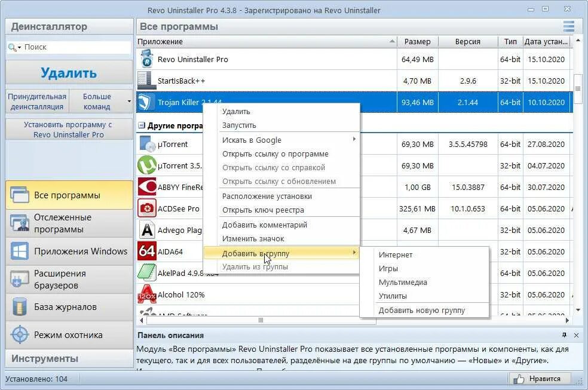Click the Режим охотника crosshair icon
The height and width of the screenshot is (390, 588).
20,334
